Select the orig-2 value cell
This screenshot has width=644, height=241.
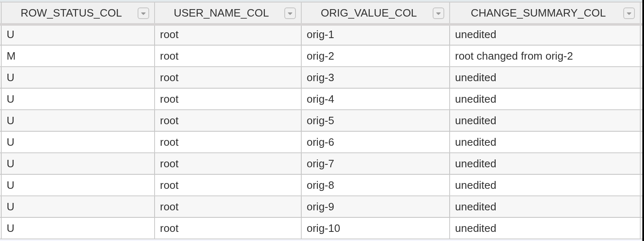(x=375, y=56)
